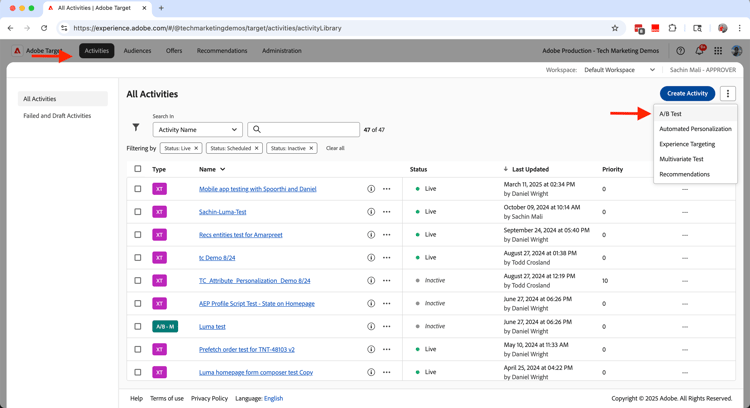
Task: Sort by the Last Updated column
Action: pyautogui.click(x=529, y=169)
